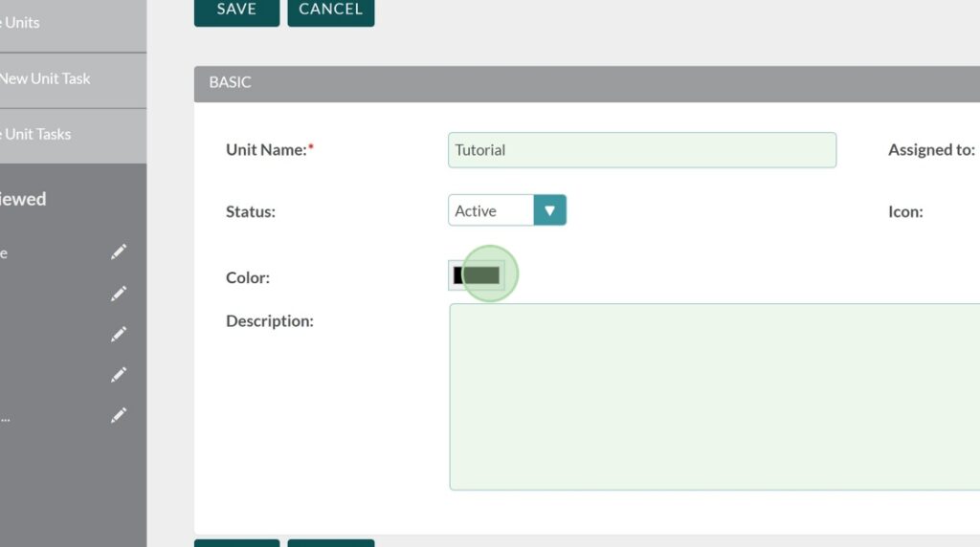Viewport: 980px width, 547px height.
Task: Click the third pencil edit icon in sidebar
Action: tap(119, 335)
